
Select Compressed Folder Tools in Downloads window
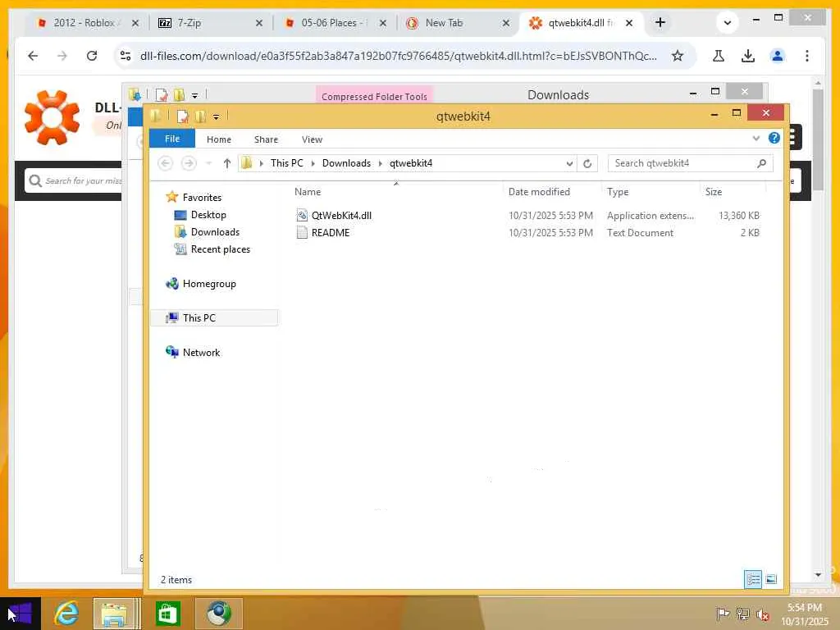click(374, 96)
